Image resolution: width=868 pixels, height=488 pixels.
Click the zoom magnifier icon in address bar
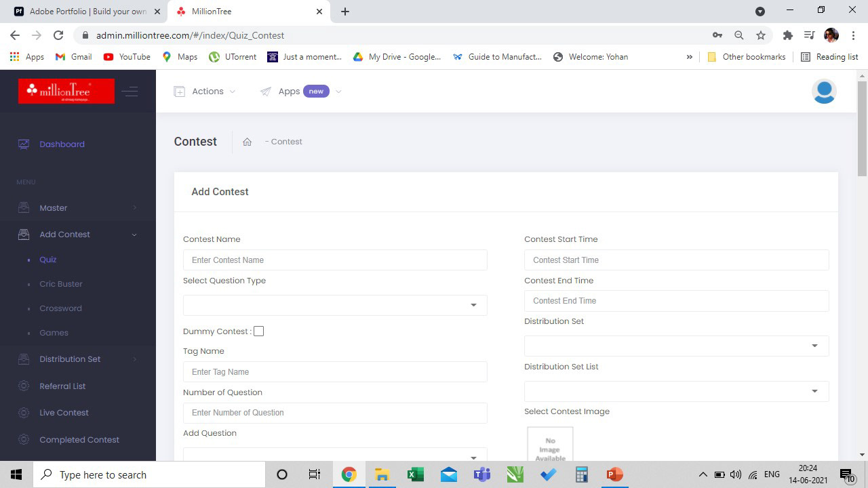pyautogui.click(x=739, y=35)
